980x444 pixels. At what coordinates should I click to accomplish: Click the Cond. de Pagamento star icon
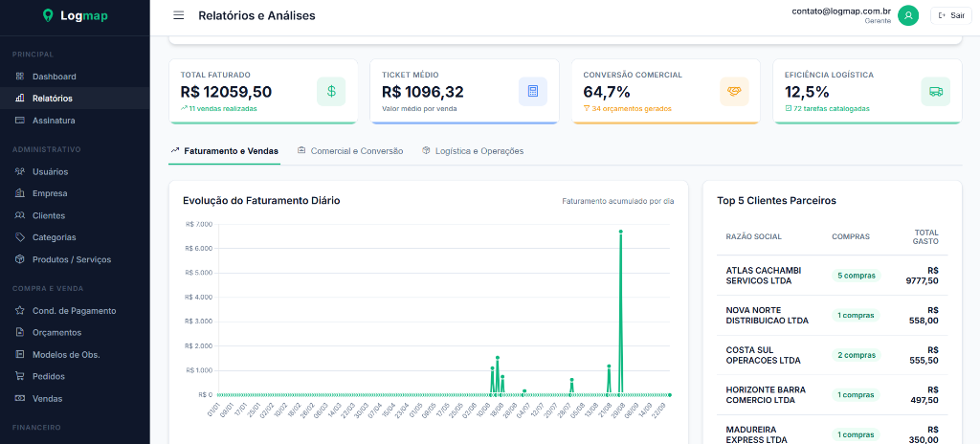20,310
